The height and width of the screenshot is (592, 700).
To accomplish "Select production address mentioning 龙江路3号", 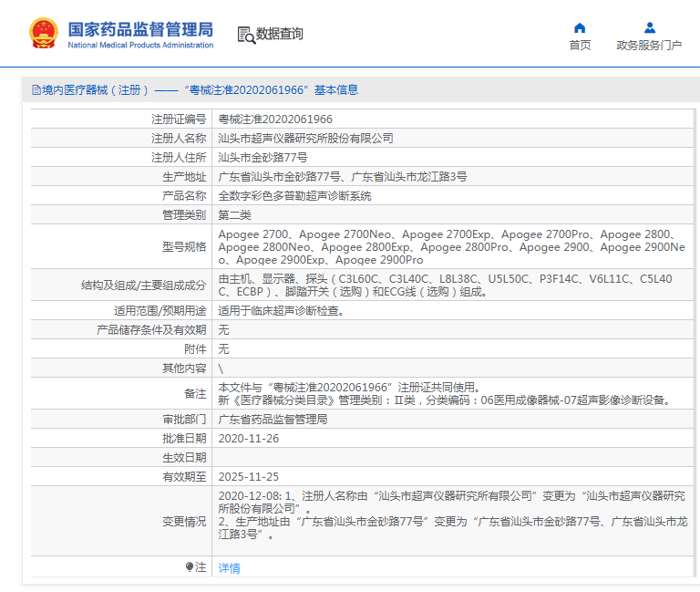I will (x=343, y=177).
